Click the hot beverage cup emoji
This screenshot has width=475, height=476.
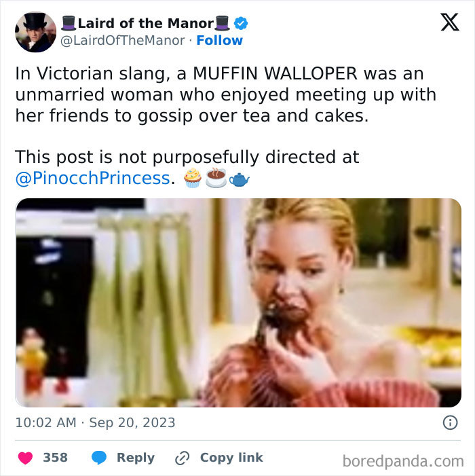click(x=216, y=178)
